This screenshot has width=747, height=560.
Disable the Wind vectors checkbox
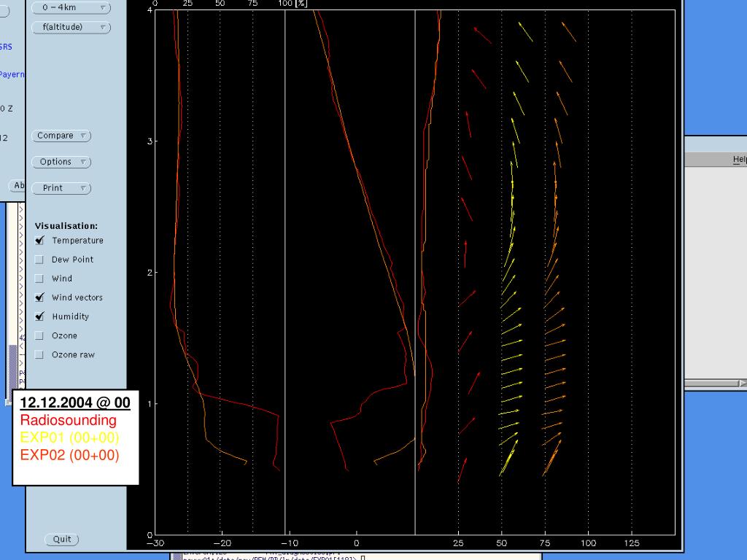coord(39,297)
